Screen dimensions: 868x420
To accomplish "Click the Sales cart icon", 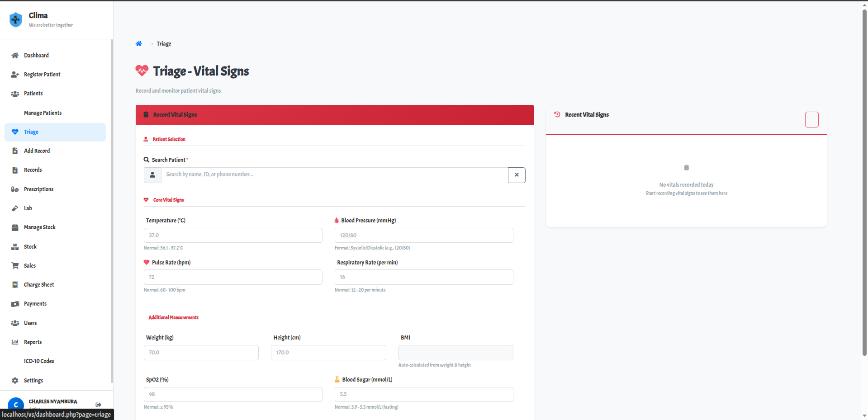I will pyautogui.click(x=15, y=266).
